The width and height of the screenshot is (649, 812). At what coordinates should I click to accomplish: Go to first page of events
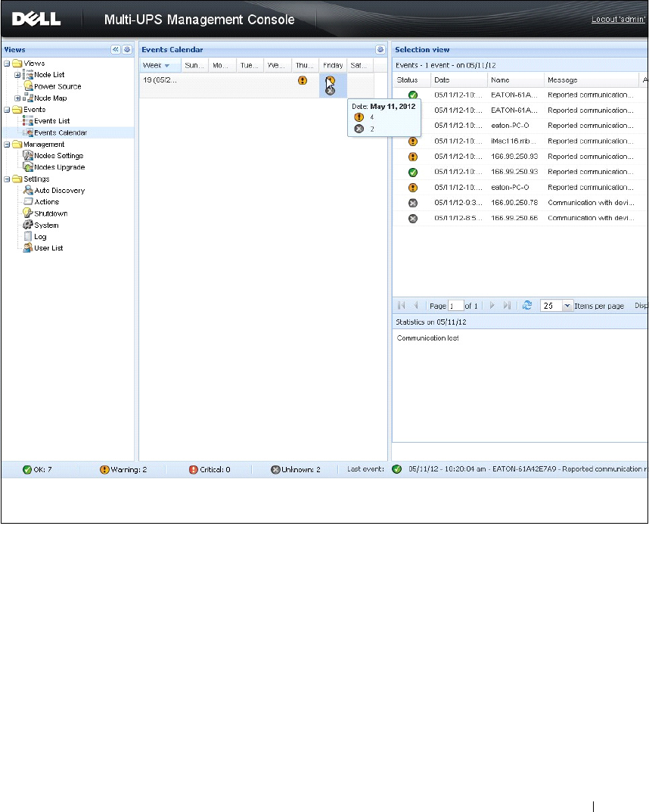coord(402,306)
